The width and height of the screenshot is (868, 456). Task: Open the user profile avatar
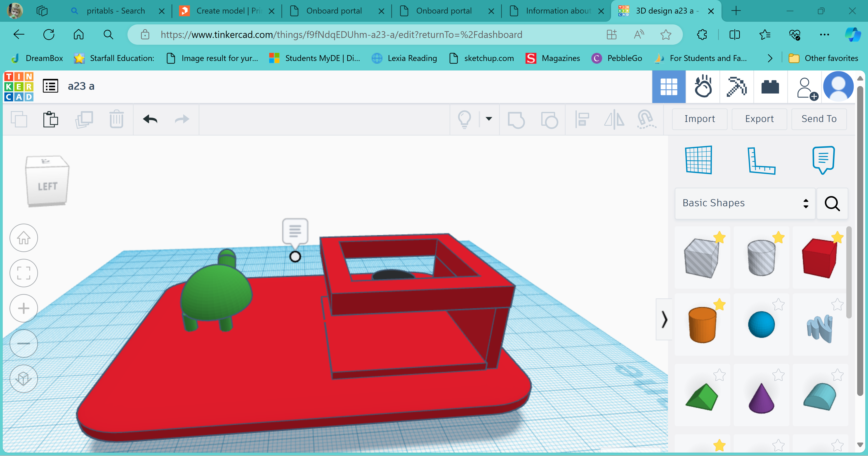click(x=838, y=87)
